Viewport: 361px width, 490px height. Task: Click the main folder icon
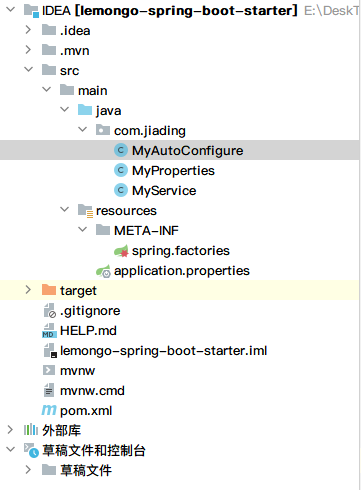click(67, 90)
